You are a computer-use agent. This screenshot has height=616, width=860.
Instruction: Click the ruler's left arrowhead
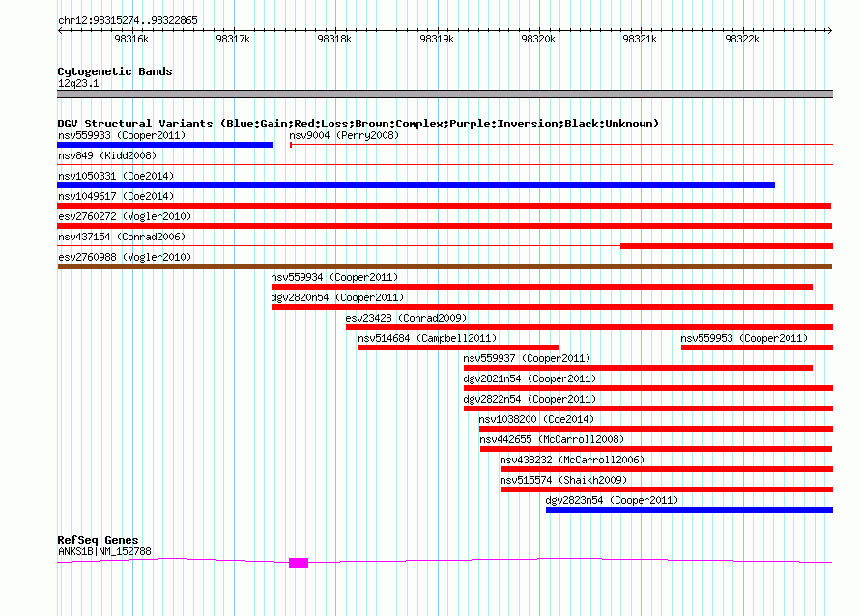pyautogui.click(x=60, y=30)
